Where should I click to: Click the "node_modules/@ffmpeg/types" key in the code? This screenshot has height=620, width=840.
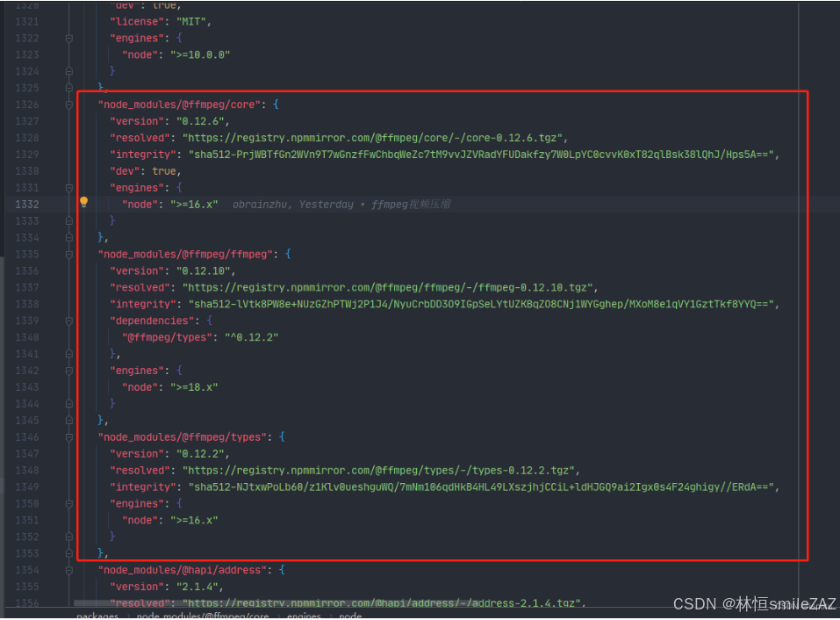(x=183, y=437)
